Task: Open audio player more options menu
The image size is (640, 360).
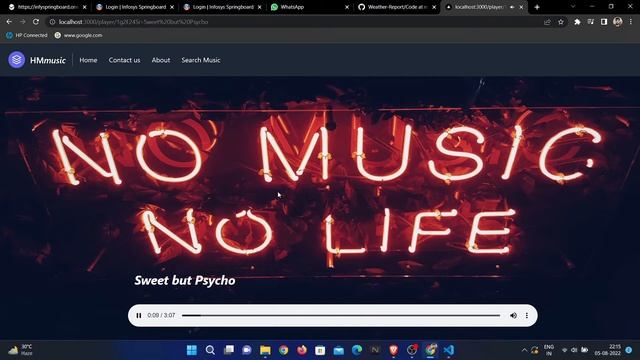Action: coord(527,316)
